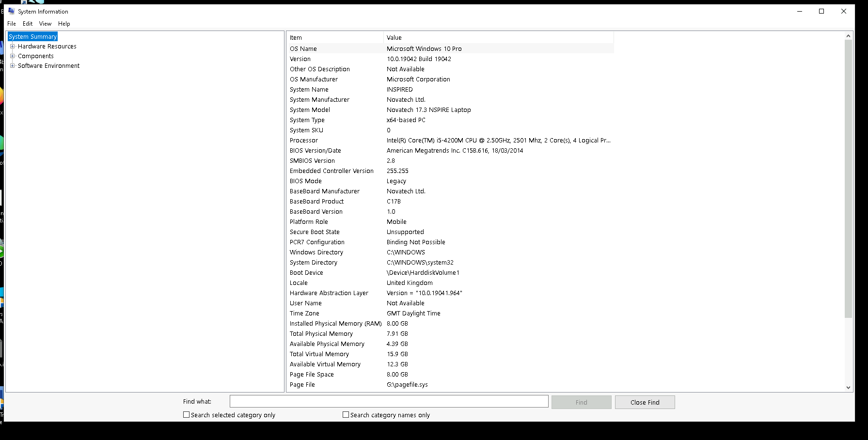
Task: Select the Components tree item
Action: tap(36, 56)
